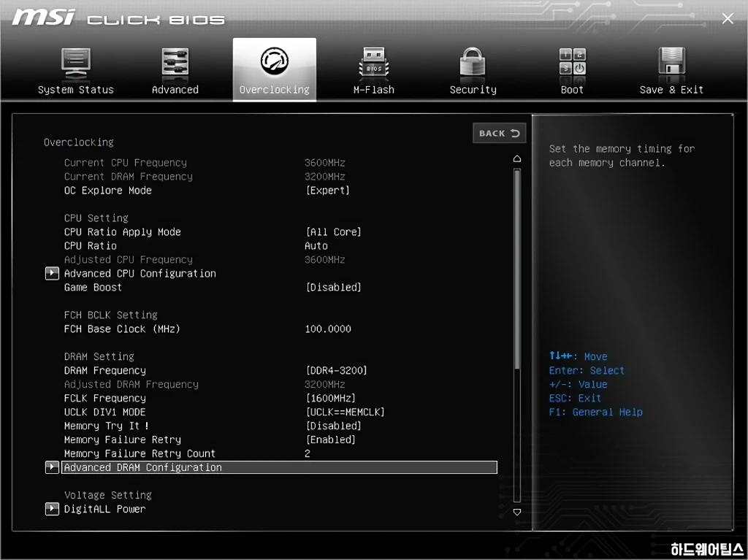Viewport: 748px width, 560px height.
Task: Click F1: General Help hint
Action: [596, 412]
